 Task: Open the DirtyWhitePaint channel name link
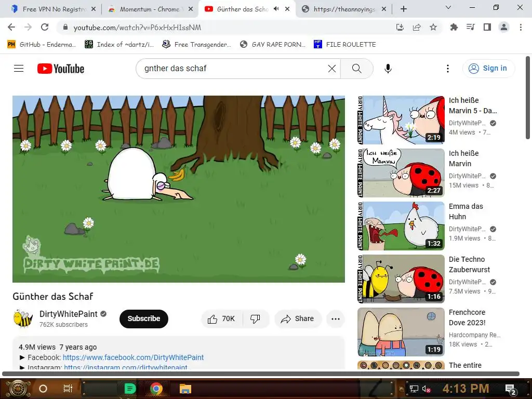(x=68, y=314)
